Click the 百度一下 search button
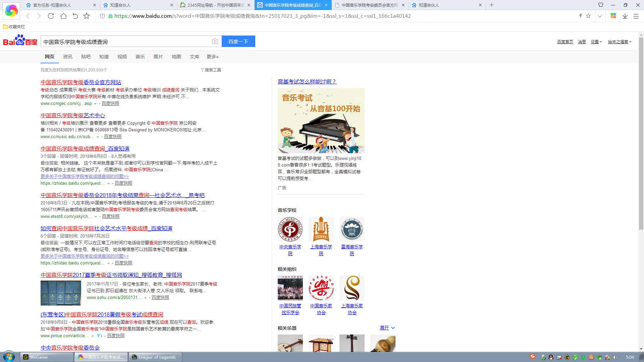 238,41
